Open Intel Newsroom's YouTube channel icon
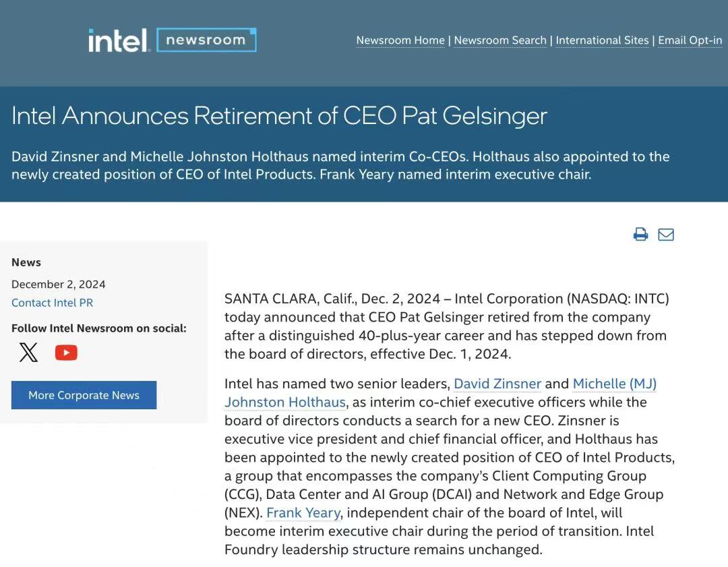728x567 pixels. coord(66,353)
